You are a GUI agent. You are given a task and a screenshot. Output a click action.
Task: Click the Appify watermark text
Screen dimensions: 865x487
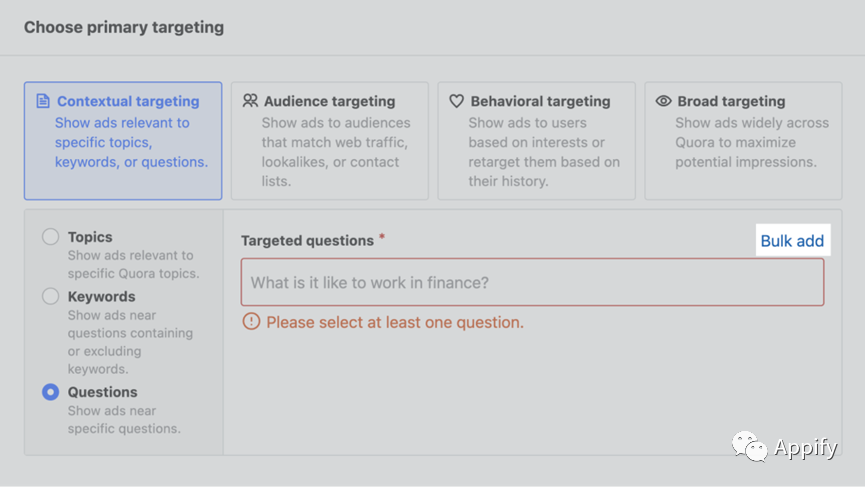(x=806, y=448)
